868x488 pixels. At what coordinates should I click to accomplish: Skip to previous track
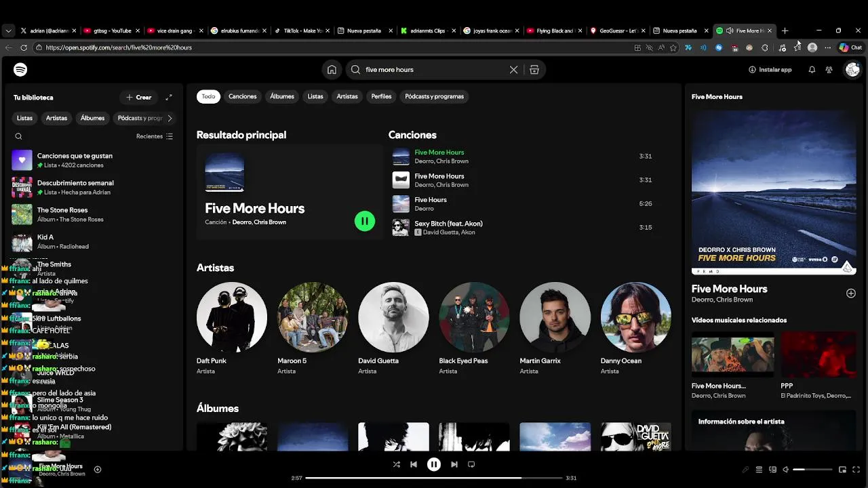414,464
